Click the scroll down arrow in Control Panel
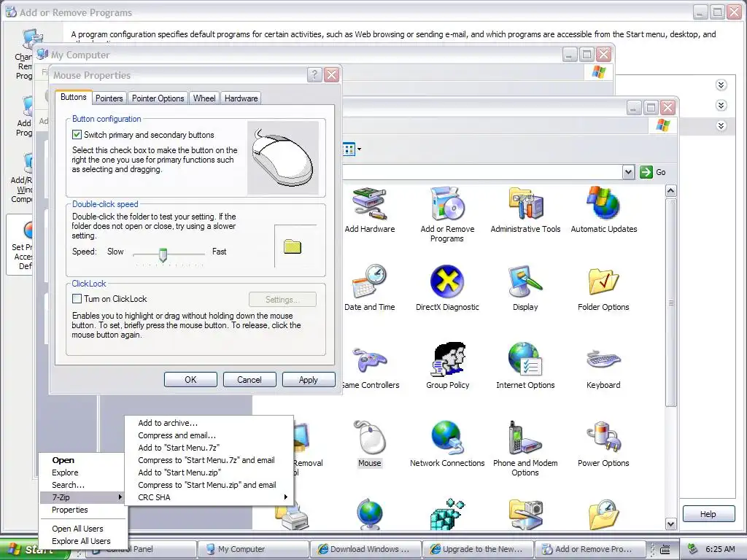Viewport: 747px width, 560px height. click(671, 524)
